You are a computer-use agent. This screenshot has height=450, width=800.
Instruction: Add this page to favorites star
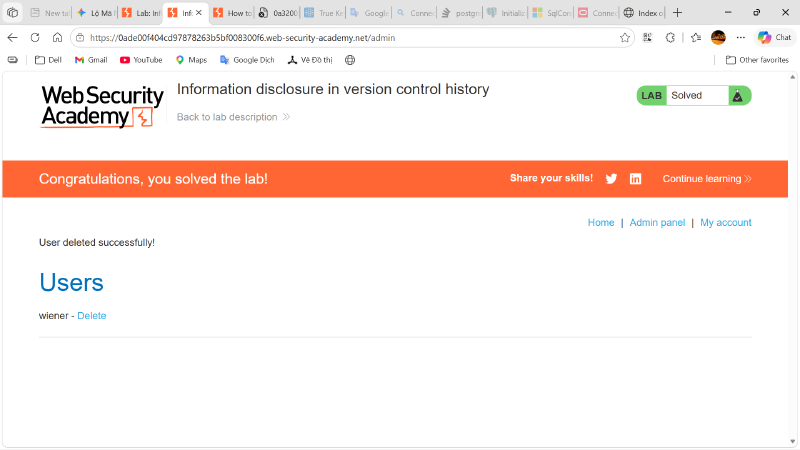tap(624, 37)
